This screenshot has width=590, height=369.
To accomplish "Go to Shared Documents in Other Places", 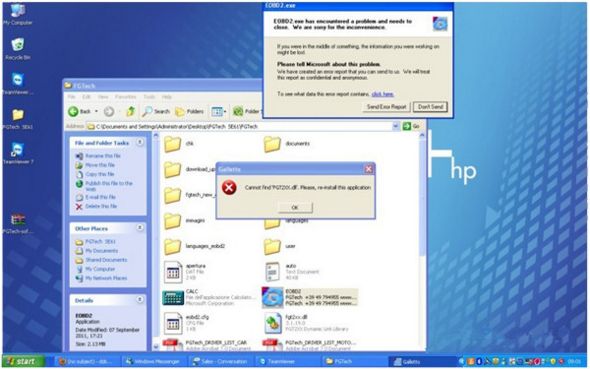I will click(x=102, y=260).
